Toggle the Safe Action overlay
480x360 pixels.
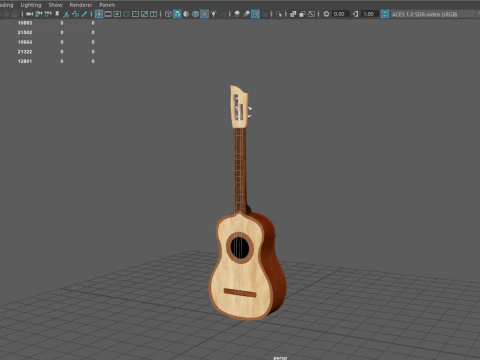tap(144, 14)
